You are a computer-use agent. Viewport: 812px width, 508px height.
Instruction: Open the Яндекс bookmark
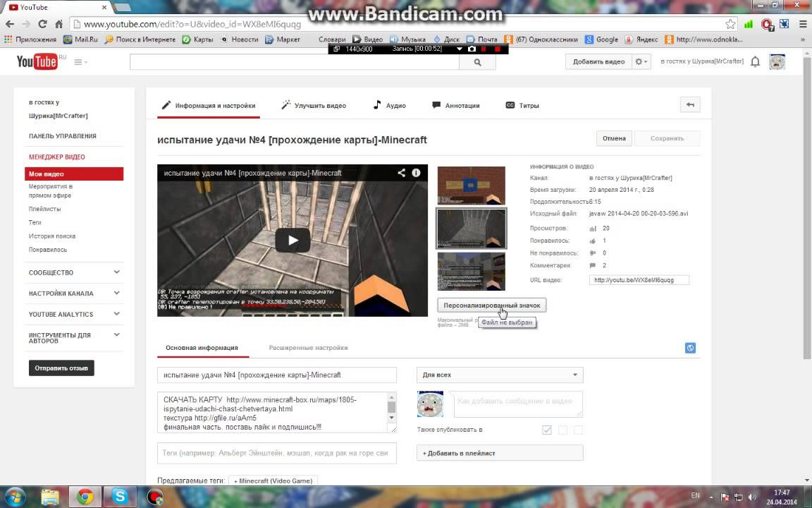click(x=641, y=40)
